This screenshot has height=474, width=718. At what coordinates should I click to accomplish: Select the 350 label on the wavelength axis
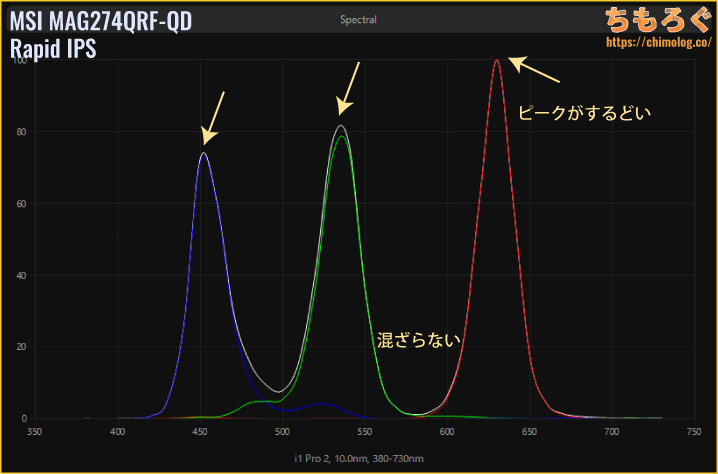(35, 432)
